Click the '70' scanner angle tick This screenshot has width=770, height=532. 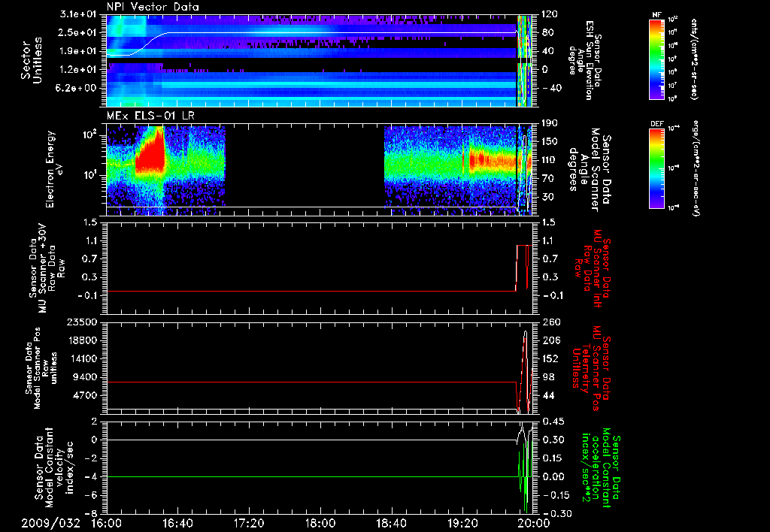[547, 179]
